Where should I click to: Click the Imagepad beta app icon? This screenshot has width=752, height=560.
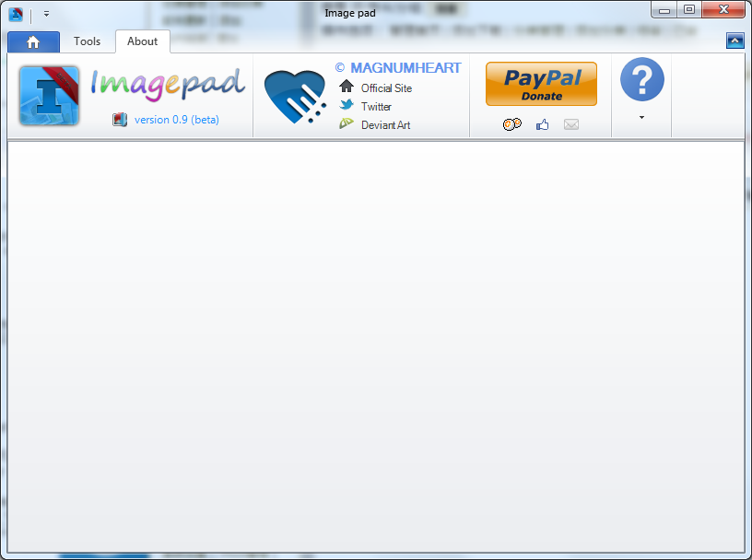[x=49, y=96]
